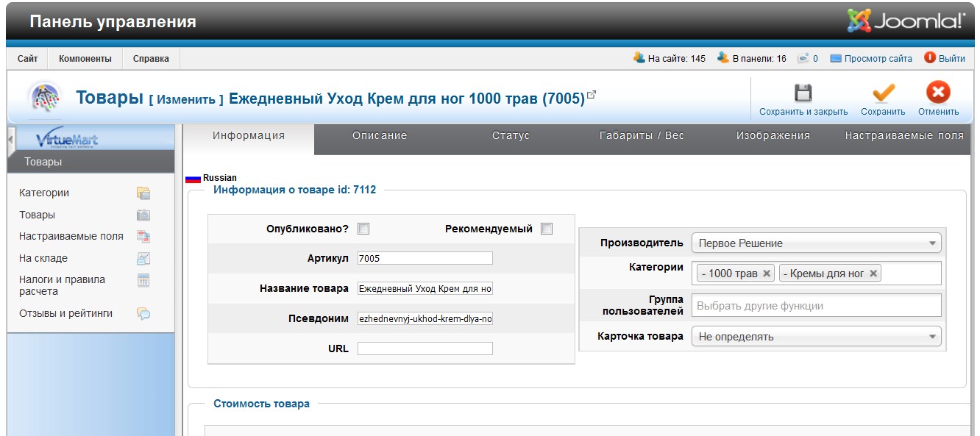Click the Products camera icon in the sidebar
The height and width of the screenshot is (436, 980).
click(143, 215)
